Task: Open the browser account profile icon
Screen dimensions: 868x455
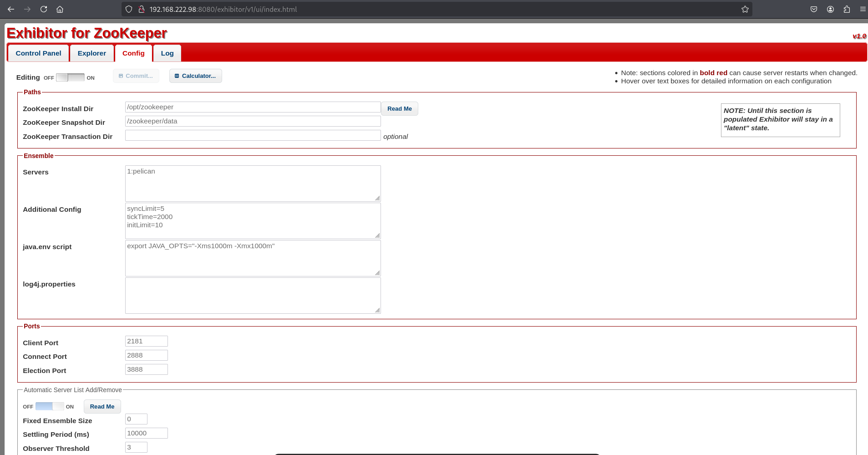Action: pos(830,9)
